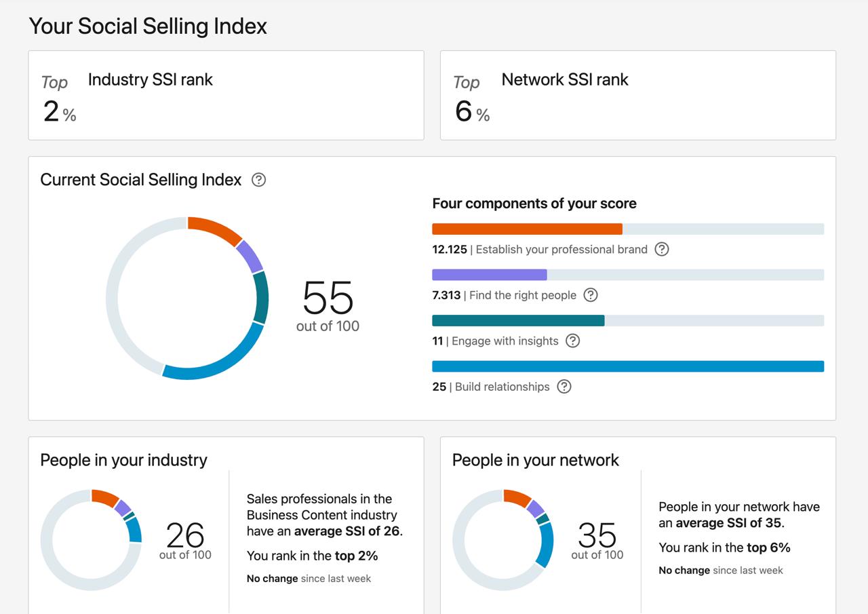Click blue bar for Build relationships
Image resolution: width=868 pixels, height=614 pixels.
(x=628, y=366)
